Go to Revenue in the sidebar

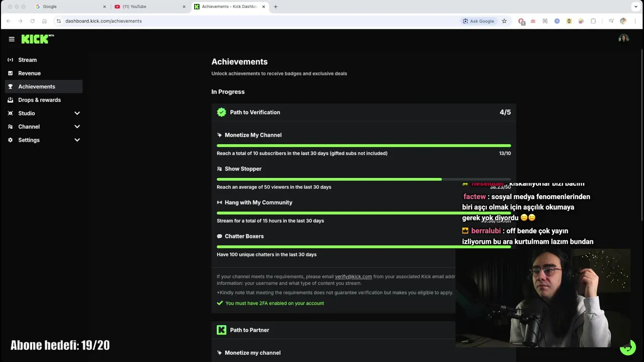[x=29, y=73]
